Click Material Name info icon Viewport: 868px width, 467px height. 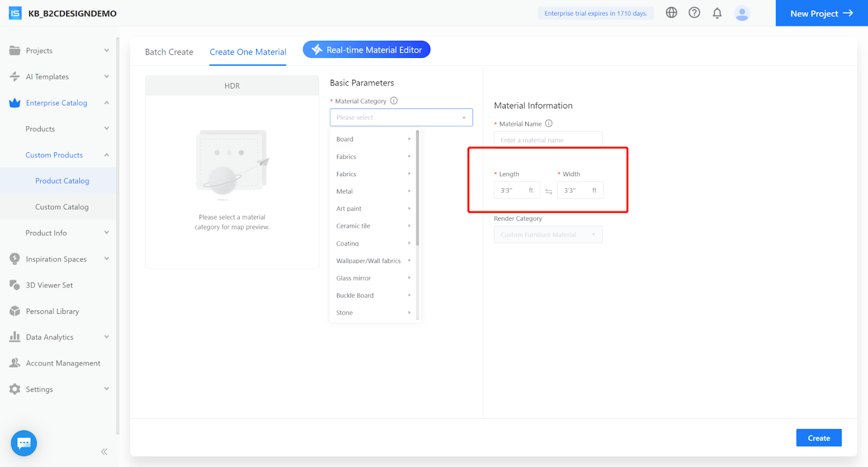click(549, 124)
